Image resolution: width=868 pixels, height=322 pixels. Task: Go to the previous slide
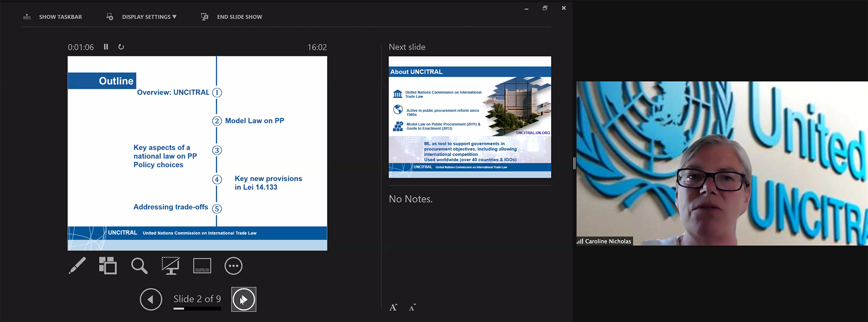point(151,299)
